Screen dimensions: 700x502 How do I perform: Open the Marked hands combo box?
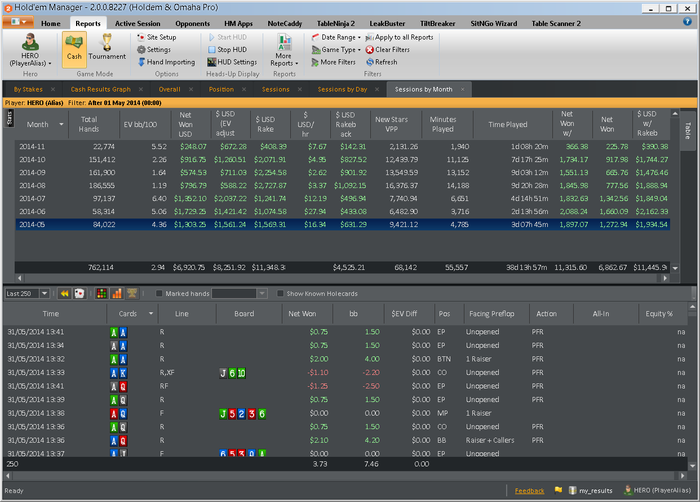point(239,293)
